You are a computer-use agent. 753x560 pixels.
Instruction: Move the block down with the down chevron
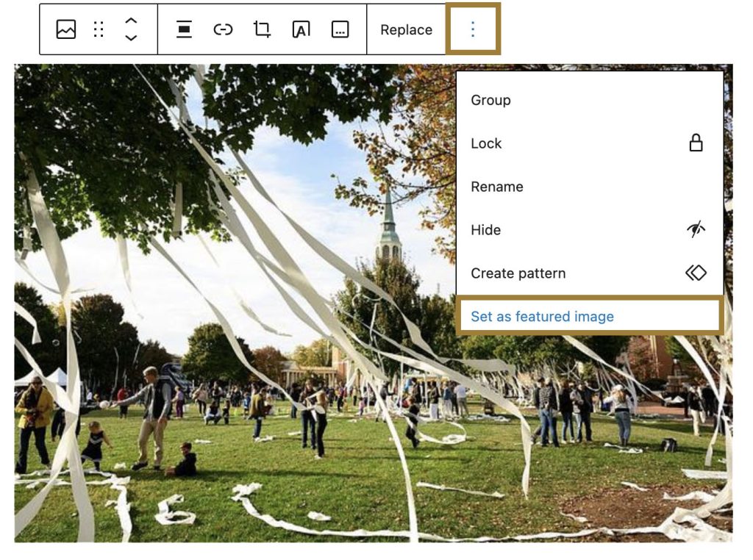coord(131,37)
